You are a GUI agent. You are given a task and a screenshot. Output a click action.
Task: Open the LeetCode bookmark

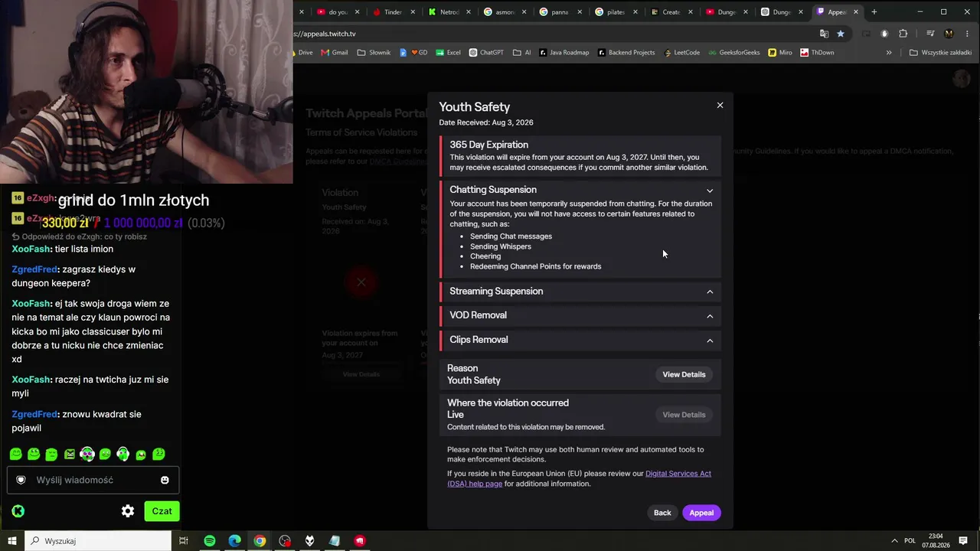pyautogui.click(x=682, y=53)
